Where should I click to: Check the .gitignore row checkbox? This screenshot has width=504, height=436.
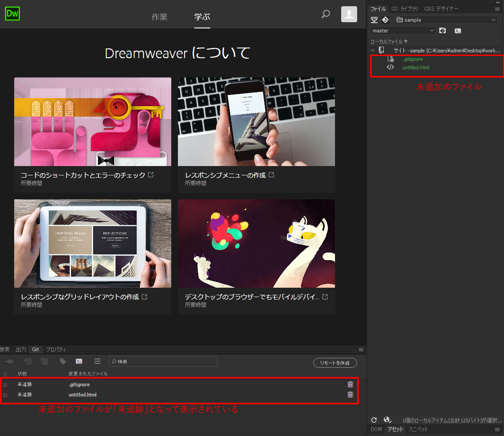[x=5, y=385]
